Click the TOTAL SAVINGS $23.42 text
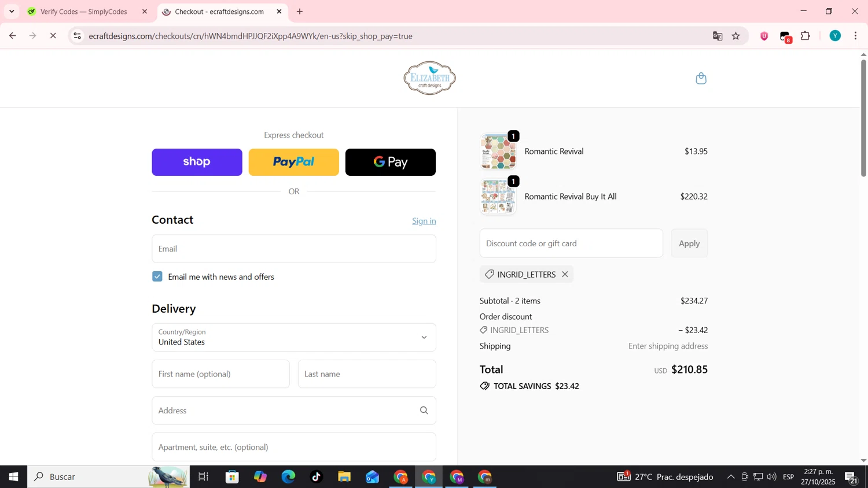This screenshot has height=488, width=868. (536, 386)
